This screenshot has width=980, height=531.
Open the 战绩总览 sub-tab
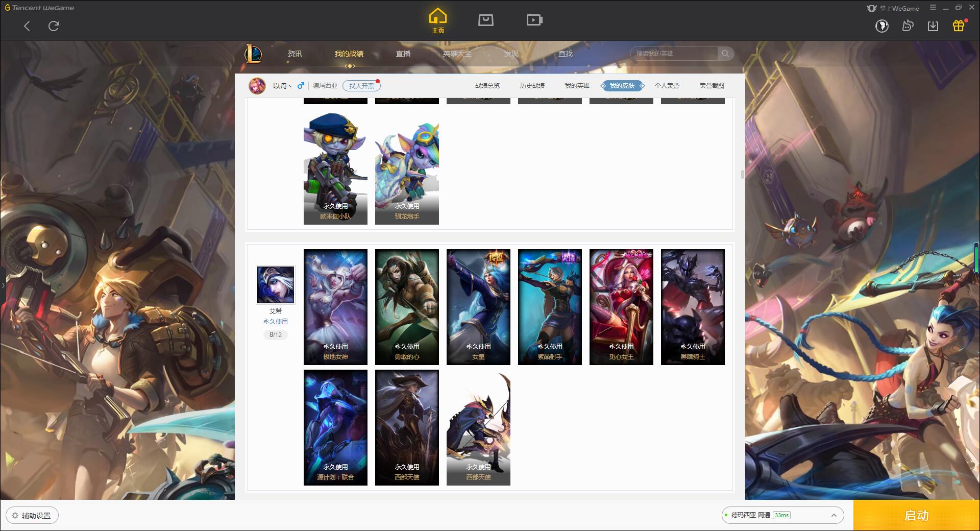(487, 86)
